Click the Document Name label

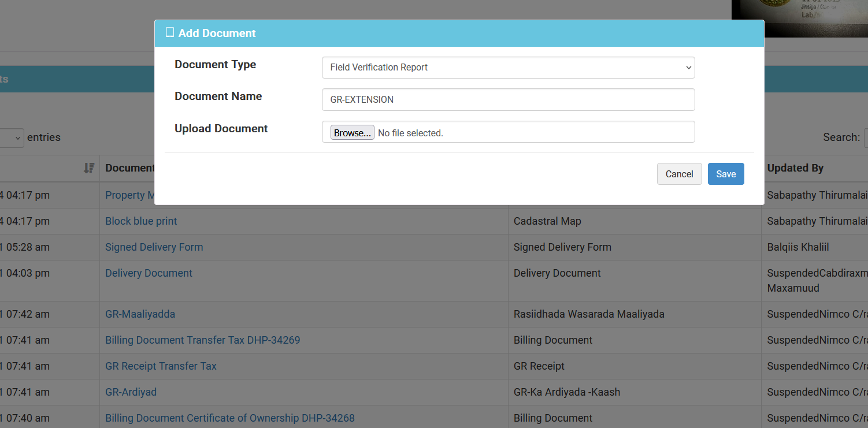(218, 96)
